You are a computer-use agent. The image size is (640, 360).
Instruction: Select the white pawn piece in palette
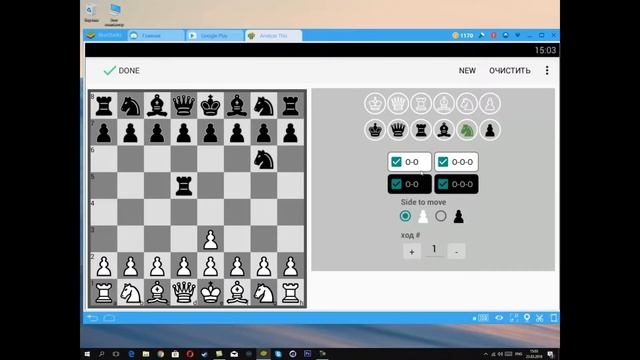pyautogui.click(x=490, y=104)
